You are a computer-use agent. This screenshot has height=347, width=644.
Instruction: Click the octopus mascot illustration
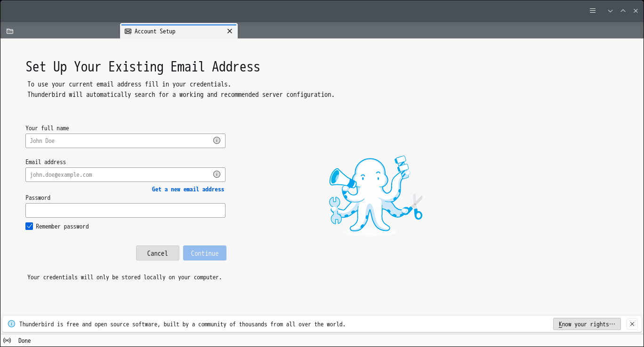[x=376, y=195]
